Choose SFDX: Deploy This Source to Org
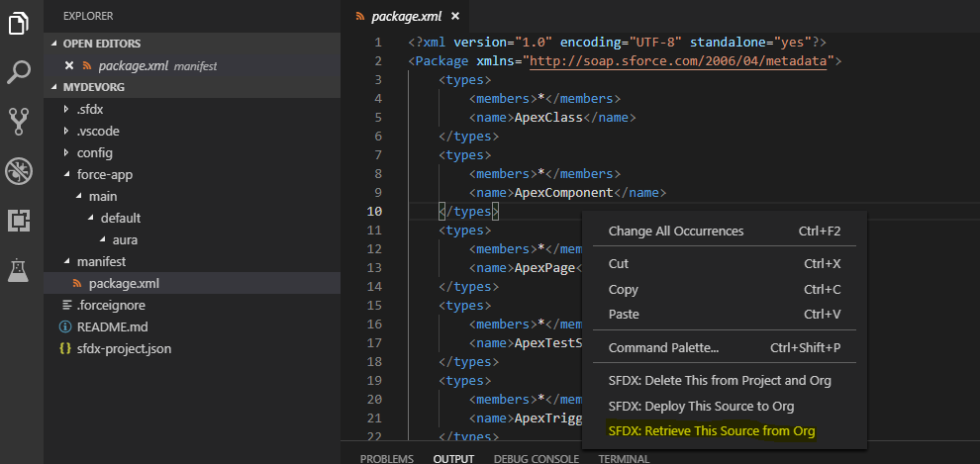This screenshot has height=464, width=980. point(701,406)
